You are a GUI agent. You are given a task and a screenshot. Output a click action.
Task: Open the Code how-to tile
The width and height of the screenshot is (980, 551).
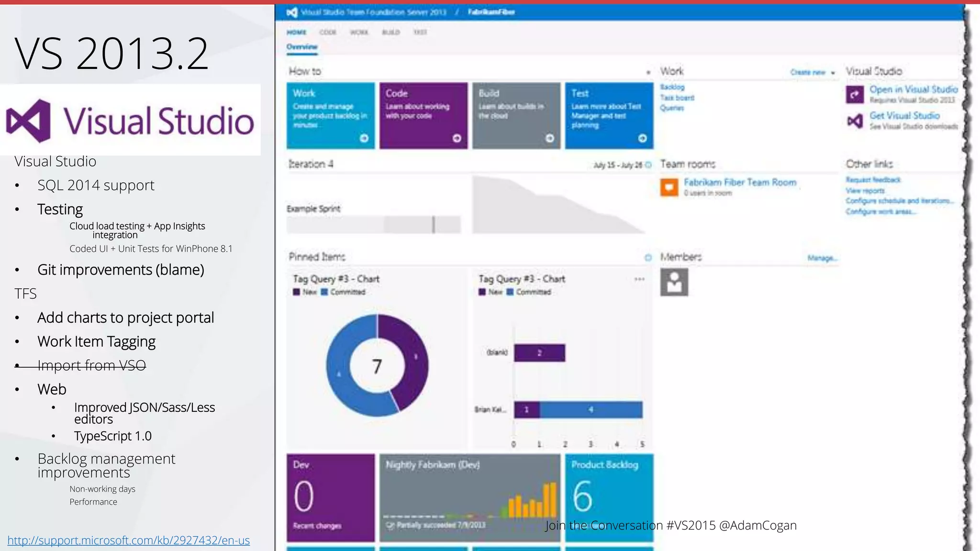[x=423, y=116]
